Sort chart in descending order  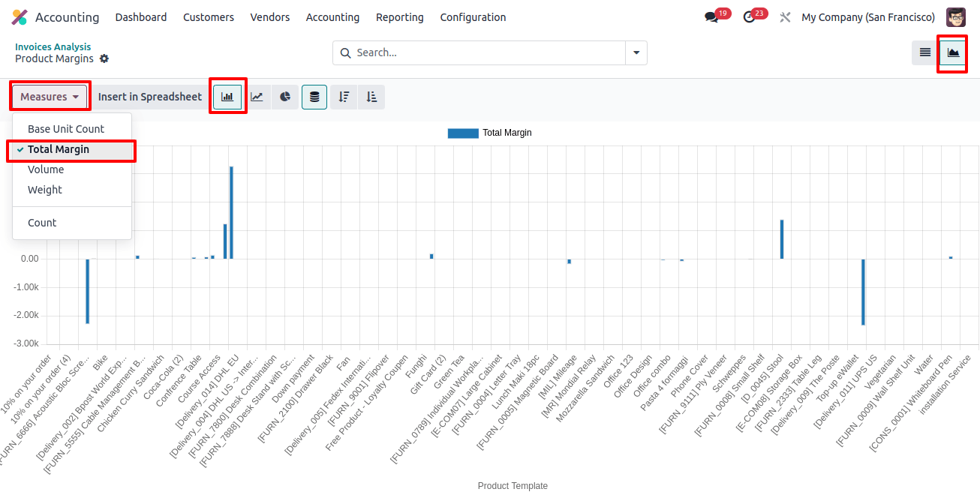coord(344,97)
